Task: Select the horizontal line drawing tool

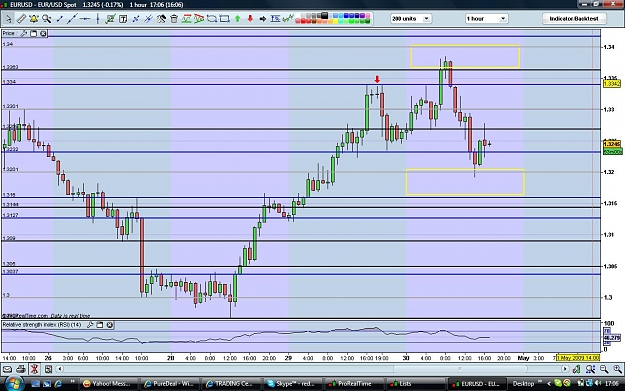Action: click(85, 19)
